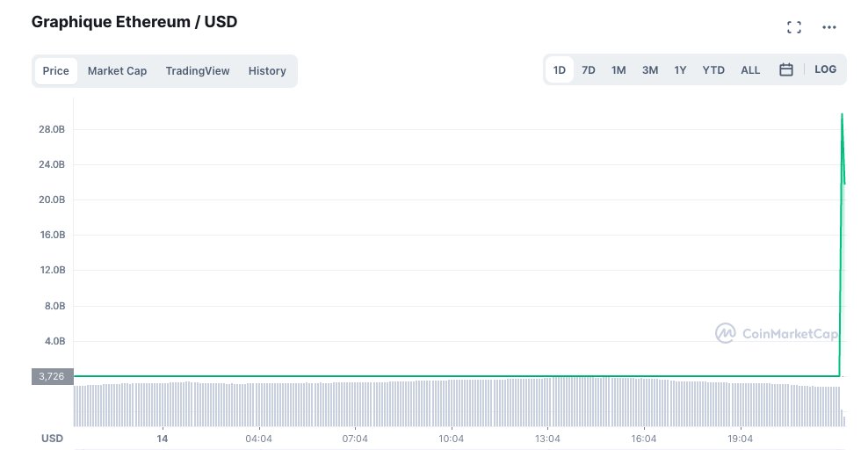Screen dimensions: 868x450
Task: Click the 20.0B y-axis label
Action: point(52,200)
